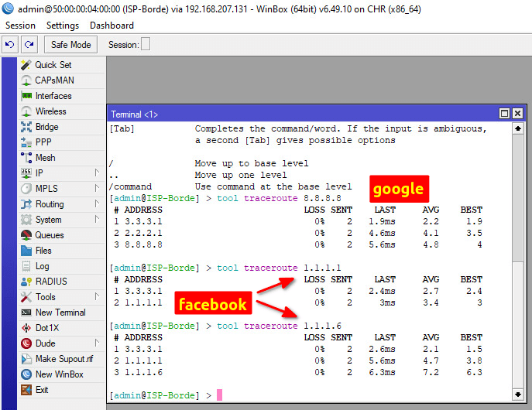Click the terminal vertical scrollbar

click(x=517, y=232)
